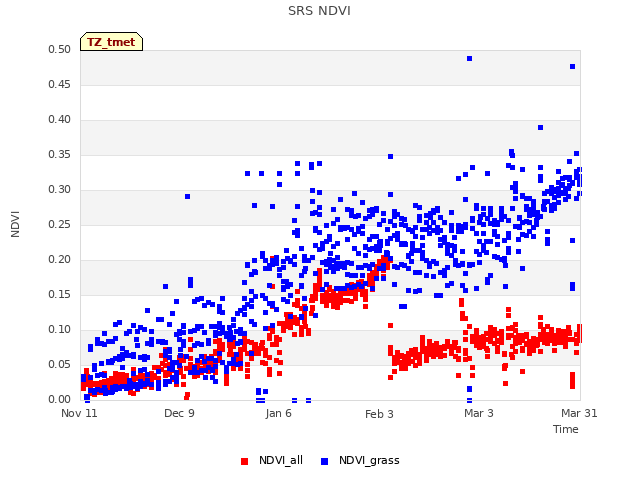Screen dimensions: 640x480
Task: Click the NDVI y-axis title
Action: tap(15, 224)
